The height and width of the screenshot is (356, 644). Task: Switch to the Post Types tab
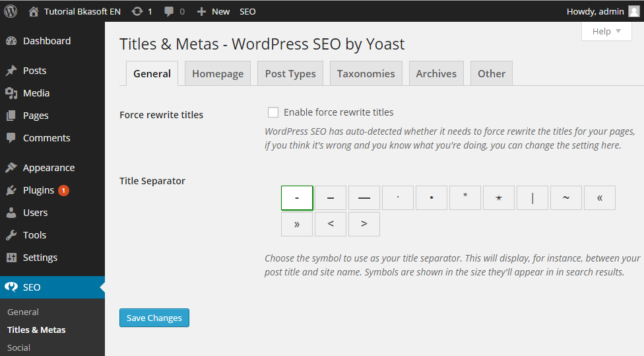[x=290, y=73]
